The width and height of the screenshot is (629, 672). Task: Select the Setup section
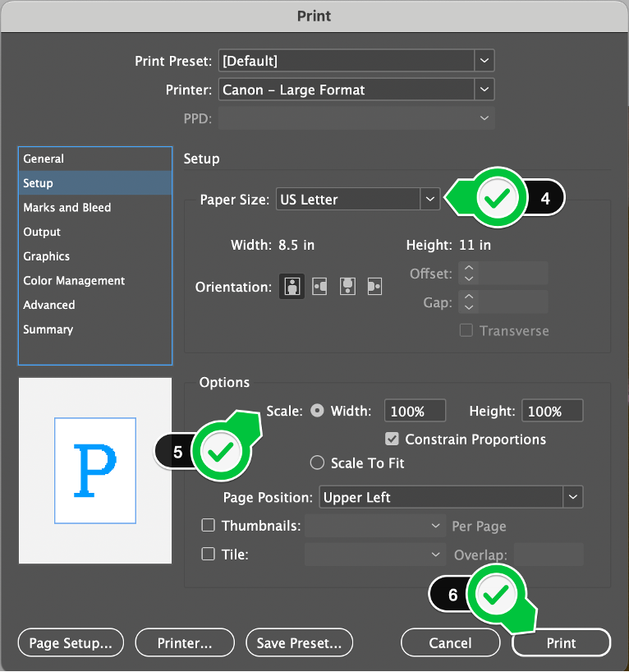click(95, 183)
